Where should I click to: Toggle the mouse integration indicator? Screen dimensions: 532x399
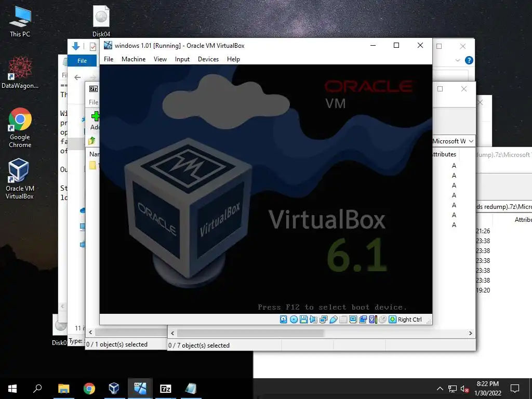(x=382, y=320)
